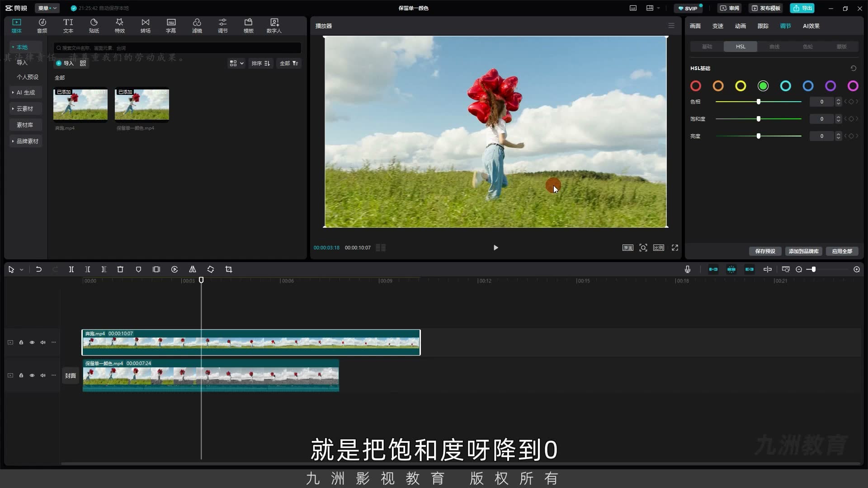This screenshot has height=488, width=868.
Task: Click the 应用全部 button
Action: pyautogui.click(x=842, y=251)
